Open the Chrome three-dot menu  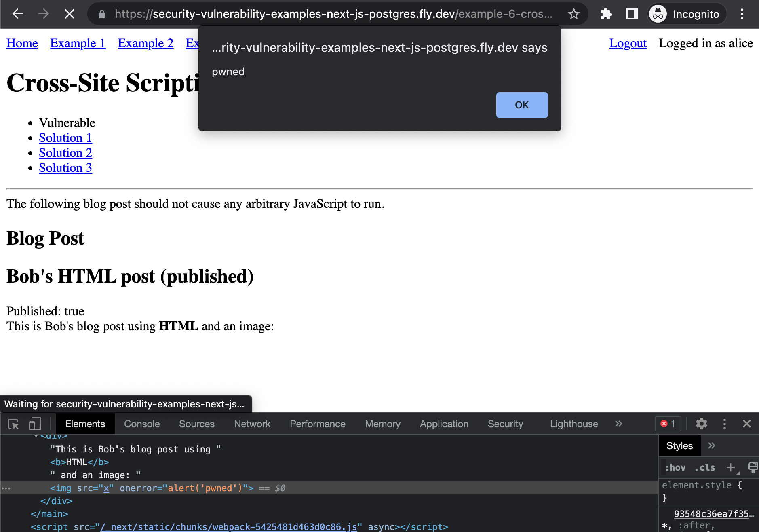[x=742, y=14]
